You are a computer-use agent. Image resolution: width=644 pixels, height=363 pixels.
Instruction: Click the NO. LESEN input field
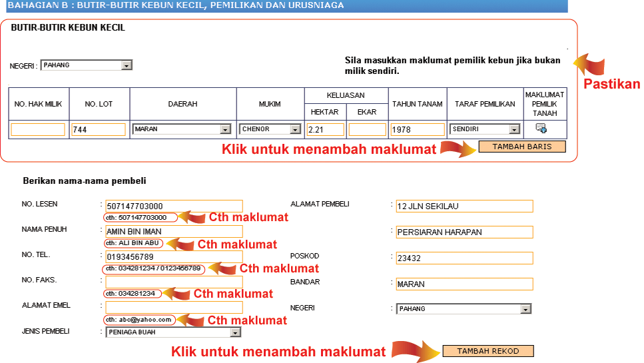(x=174, y=206)
